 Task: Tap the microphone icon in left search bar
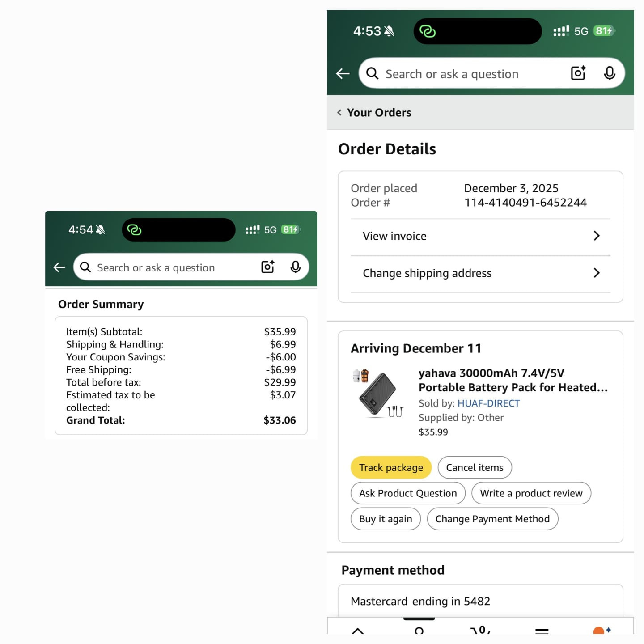[296, 267]
